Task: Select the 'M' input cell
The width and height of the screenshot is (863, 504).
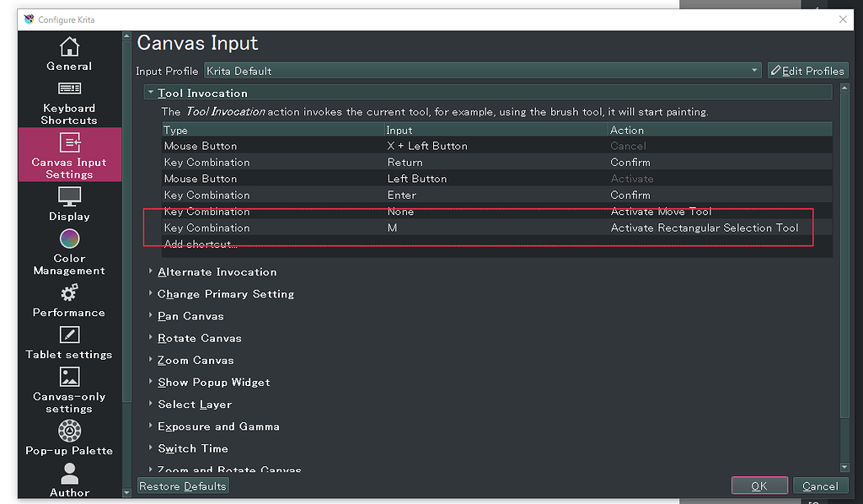Action: click(x=393, y=228)
